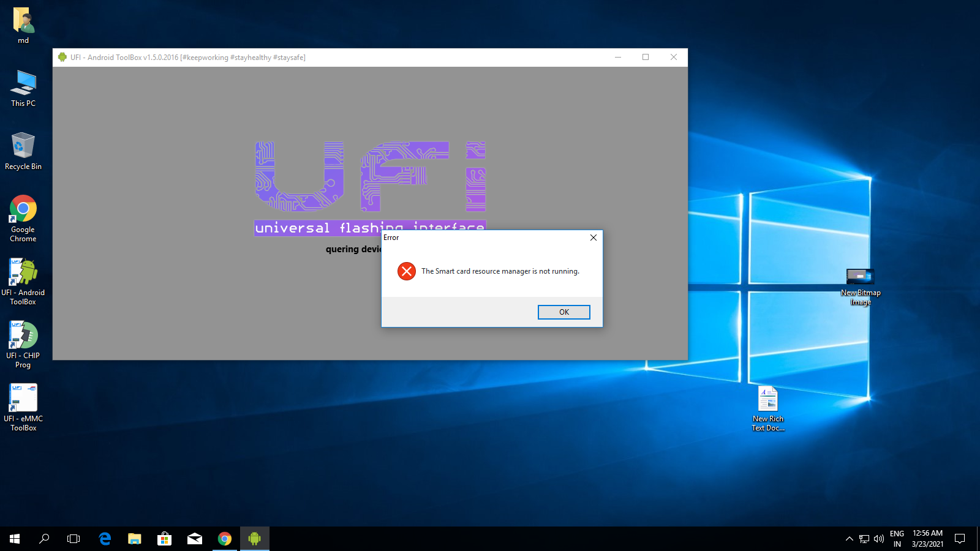
Task: Select This PC desktop icon
Action: click(x=23, y=89)
